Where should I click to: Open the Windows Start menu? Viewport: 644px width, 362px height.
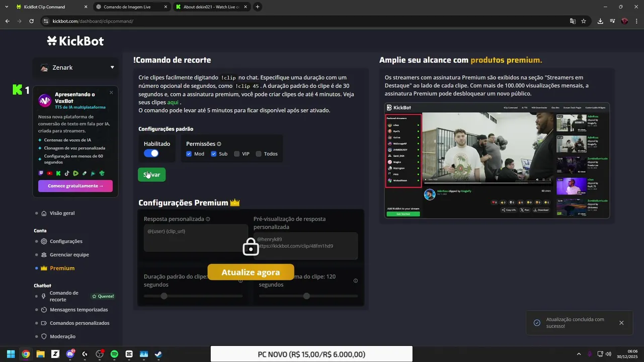pyautogui.click(x=11, y=354)
